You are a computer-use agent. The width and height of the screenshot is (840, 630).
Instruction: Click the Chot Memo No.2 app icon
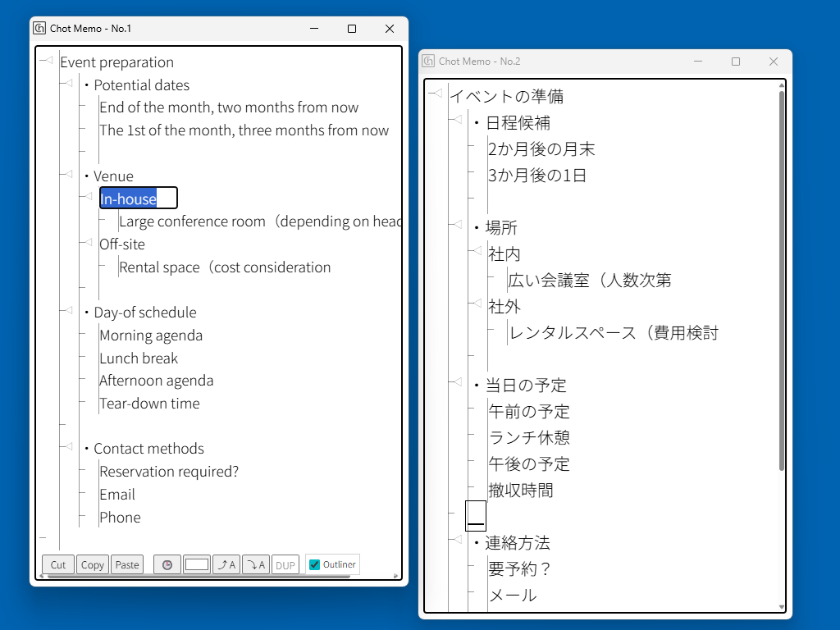click(x=428, y=62)
